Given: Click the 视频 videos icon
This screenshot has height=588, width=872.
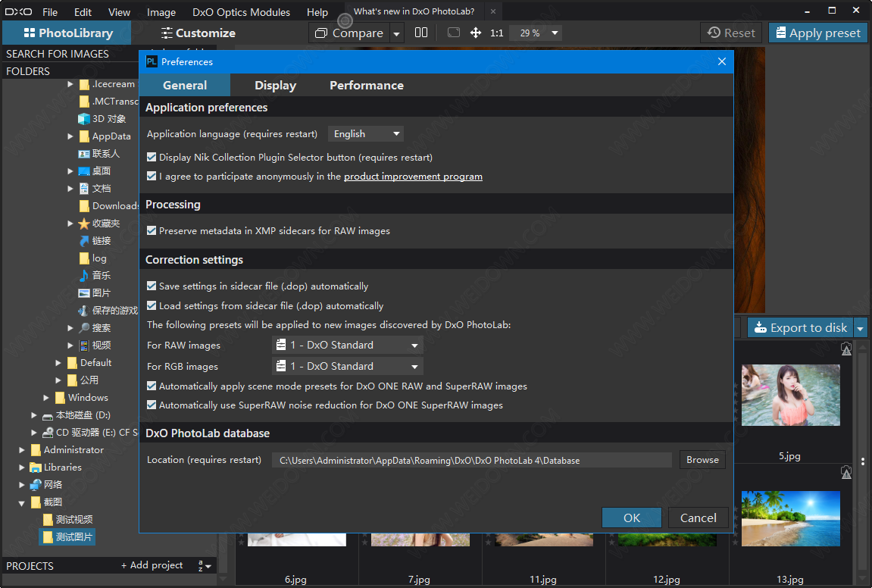Looking at the screenshot, I should (x=84, y=346).
